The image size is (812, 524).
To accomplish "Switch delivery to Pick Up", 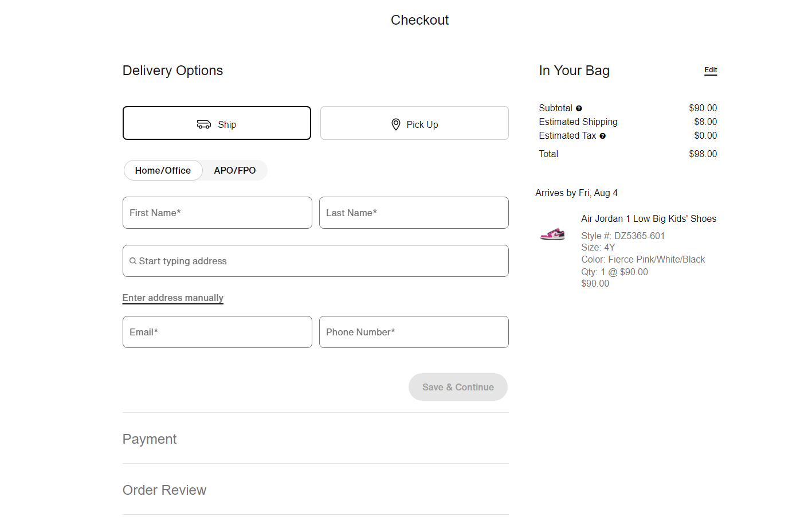I will pos(414,123).
